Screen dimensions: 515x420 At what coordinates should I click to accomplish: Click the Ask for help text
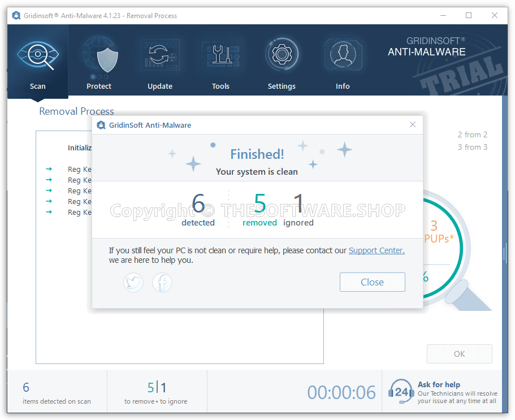coord(439,384)
